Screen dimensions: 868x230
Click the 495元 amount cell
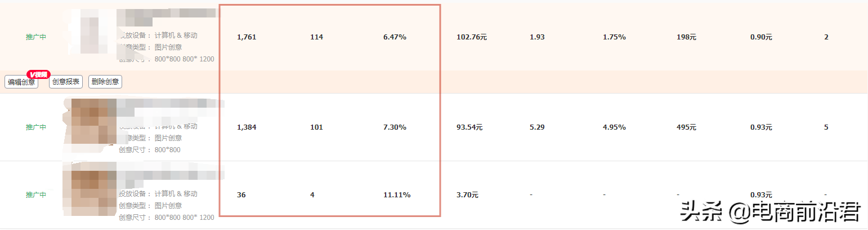pos(686,127)
